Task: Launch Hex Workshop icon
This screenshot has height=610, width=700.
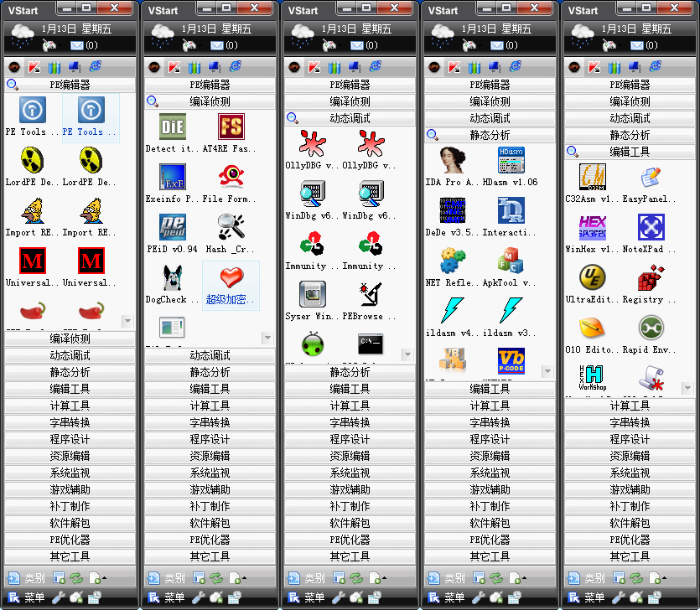Action: [593, 378]
